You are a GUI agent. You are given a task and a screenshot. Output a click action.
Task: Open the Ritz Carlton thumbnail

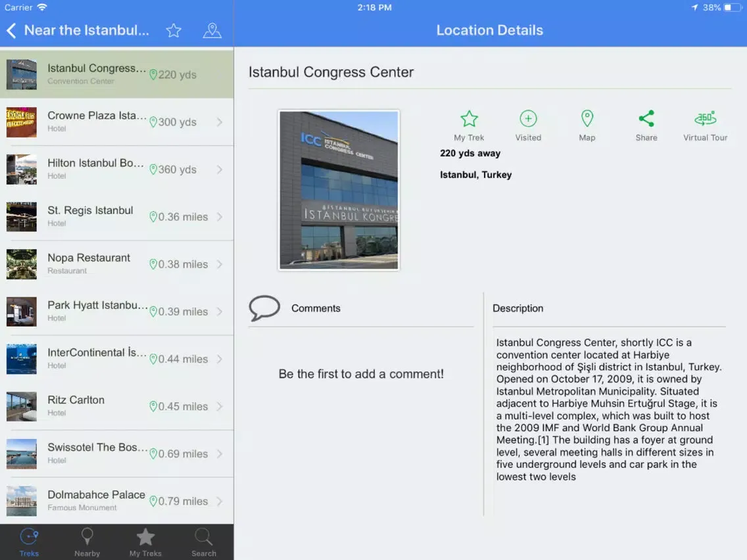22,406
